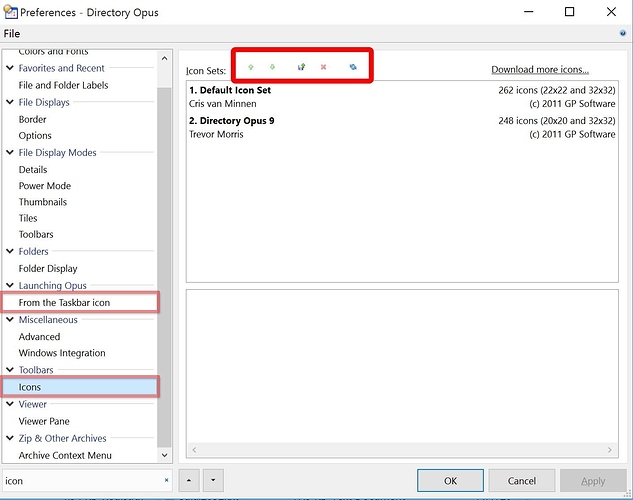Click the import icon set button
The width and height of the screenshot is (633, 500).
point(301,67)
